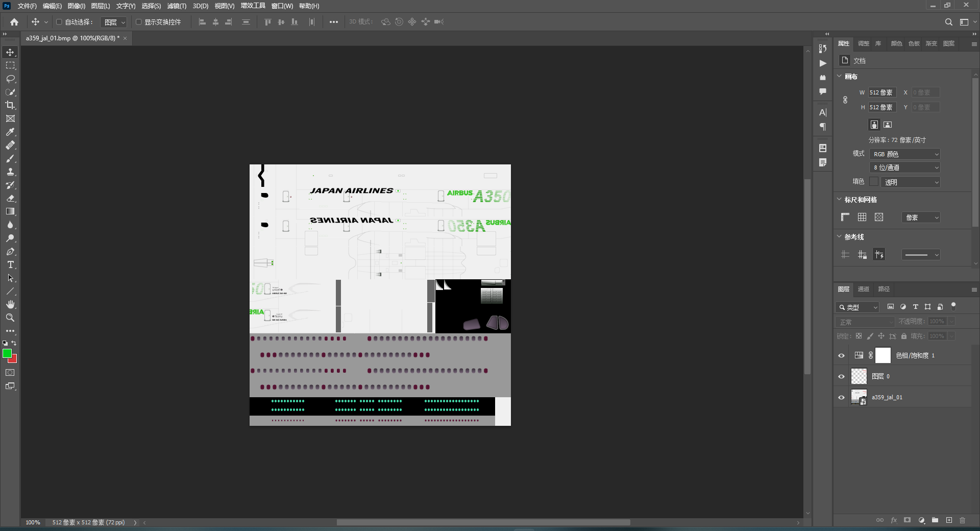This screenshot has width=980, height=531.
Task: Select the Pen tool
Action: point(10,251)
